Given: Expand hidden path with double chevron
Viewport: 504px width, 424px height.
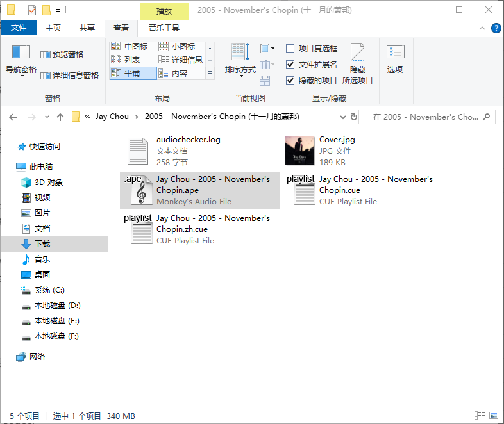Looking at the screenshot, I should tap(87, 117).
